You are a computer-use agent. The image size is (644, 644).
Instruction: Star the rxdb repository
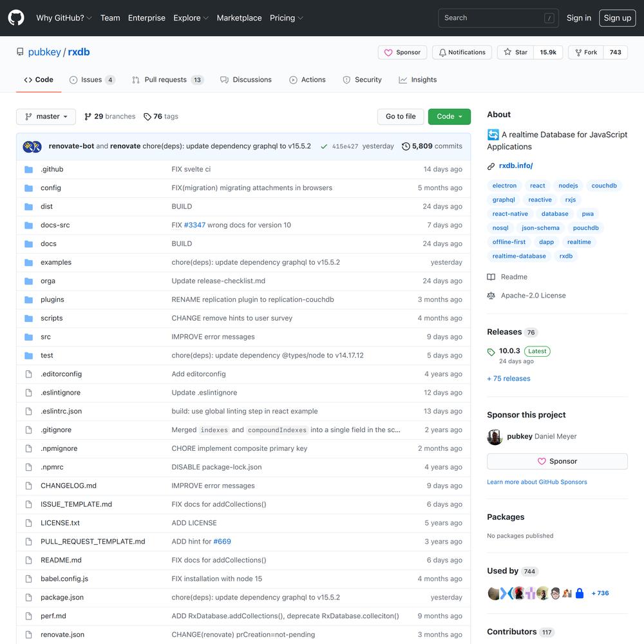coord(515,52)
